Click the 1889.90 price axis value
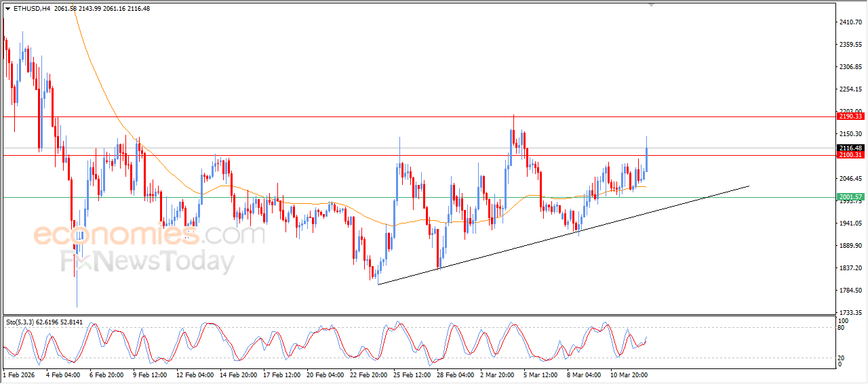 coord(850,246)
